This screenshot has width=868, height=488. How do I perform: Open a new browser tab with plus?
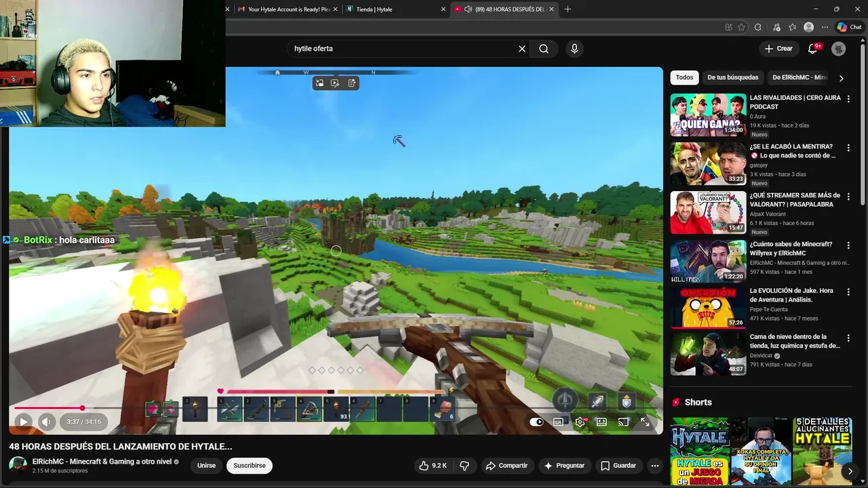tap(568, 9)
